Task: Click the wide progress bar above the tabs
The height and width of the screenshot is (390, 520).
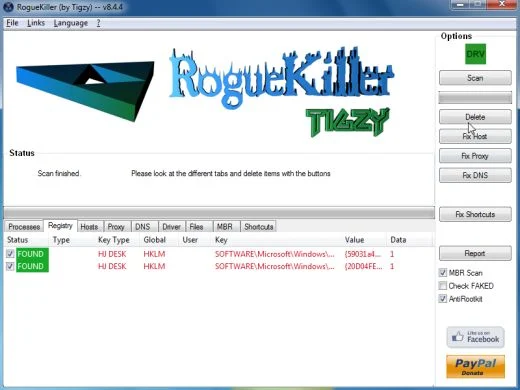Action: pyautogui.click(x=219, y=213)
